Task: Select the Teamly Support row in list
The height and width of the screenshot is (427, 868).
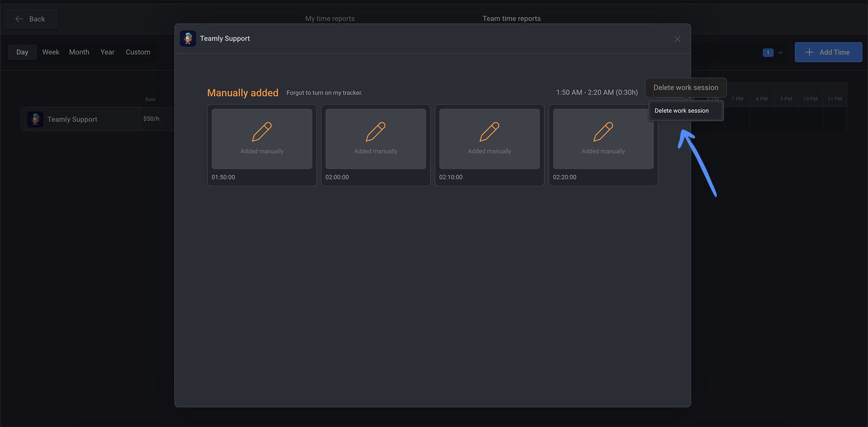Action: pyautogui.click(x=98, y=119)
